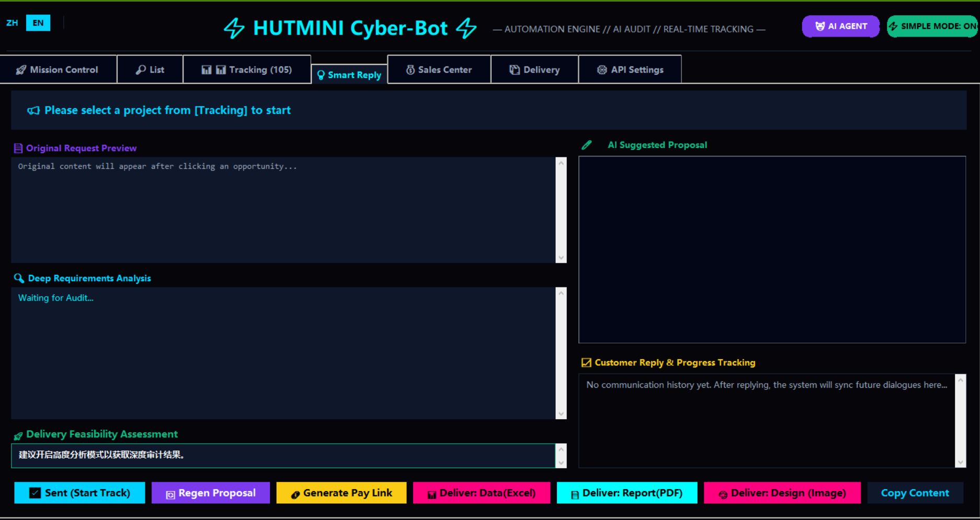Select the EN language option
The image size is (980, 520).
click(38, 22)
